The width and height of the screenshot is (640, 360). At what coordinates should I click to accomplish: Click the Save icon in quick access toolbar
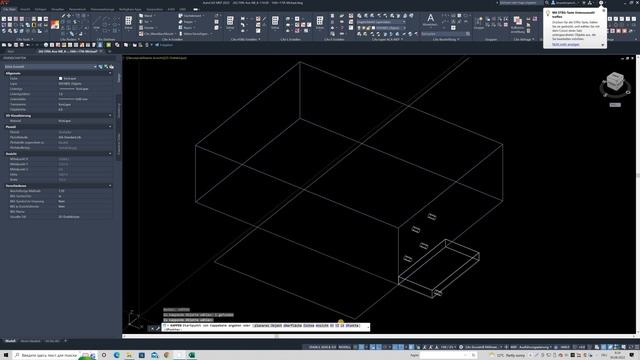point(16,45)
